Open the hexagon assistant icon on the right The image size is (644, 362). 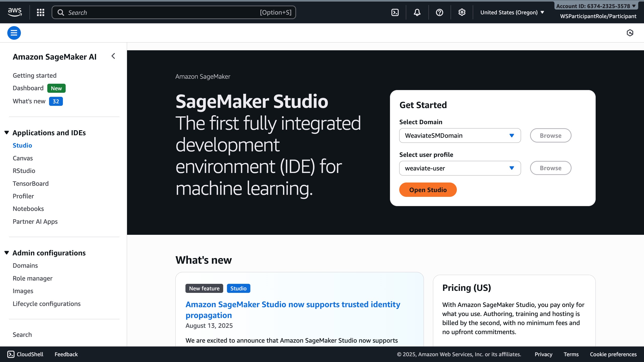tap(630, 33)
